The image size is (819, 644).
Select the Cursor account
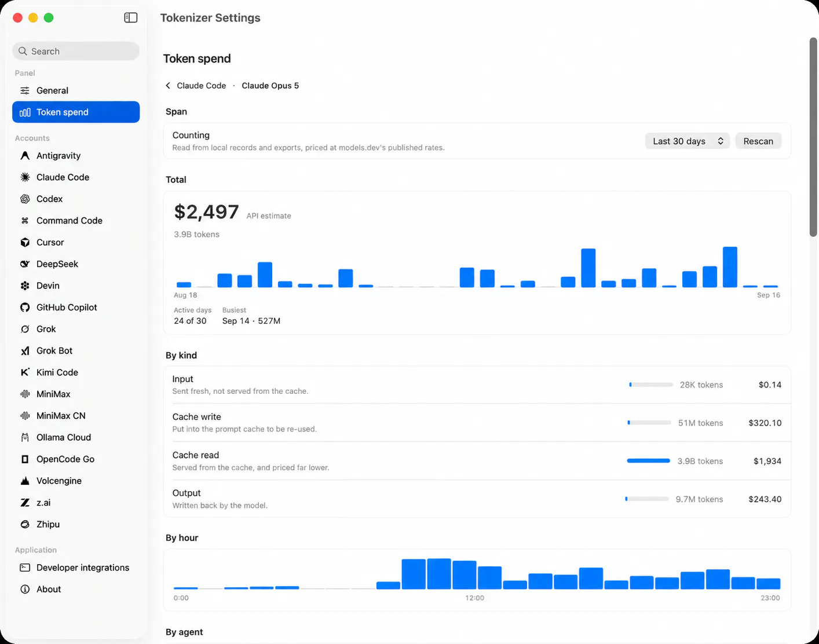pos(76,242)
